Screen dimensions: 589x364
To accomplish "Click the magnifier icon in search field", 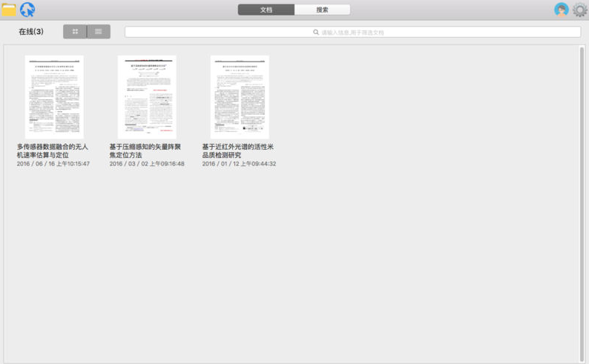I will 316,33.
